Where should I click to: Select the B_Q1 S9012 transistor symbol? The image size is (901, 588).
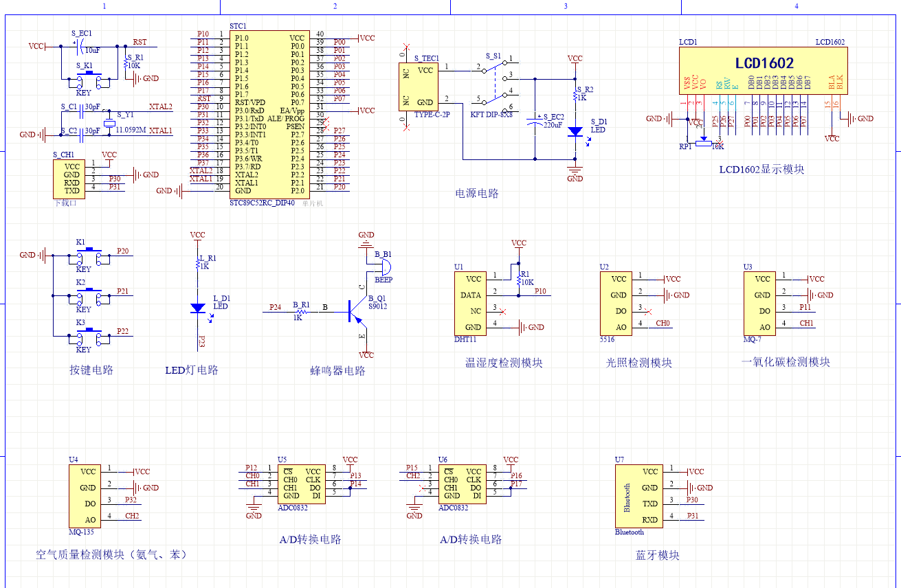(355, 312)
